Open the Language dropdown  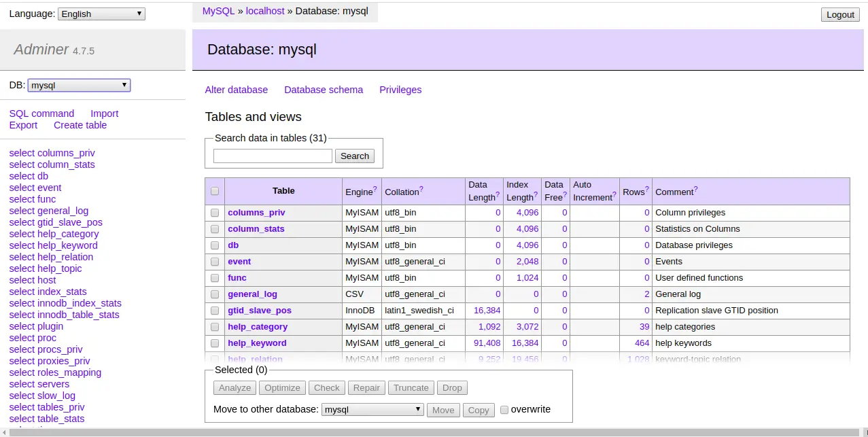point(102,14)
